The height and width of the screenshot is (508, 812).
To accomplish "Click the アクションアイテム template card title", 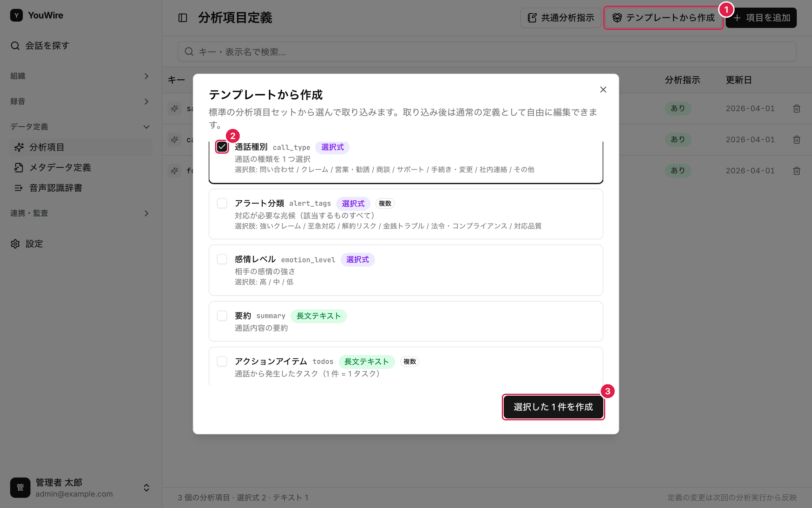I will [x=271, y=362].
